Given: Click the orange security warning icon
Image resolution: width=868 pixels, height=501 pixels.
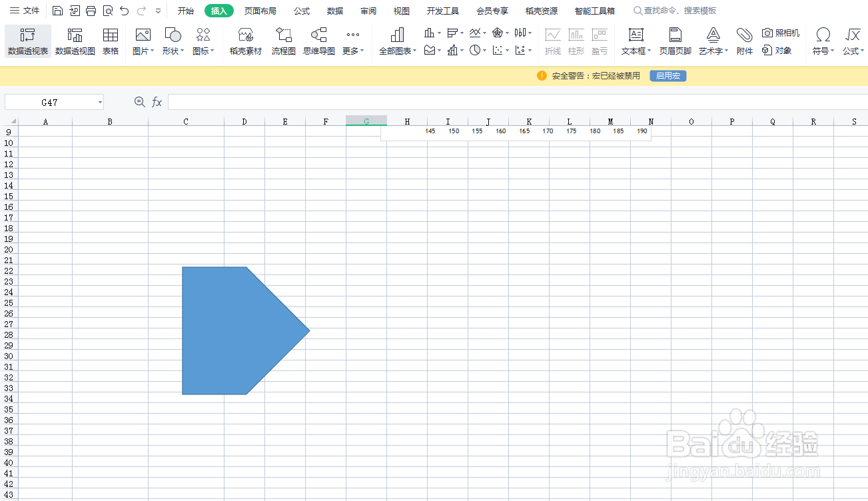Looking at the screenshot, I should [x=542, y=76].
